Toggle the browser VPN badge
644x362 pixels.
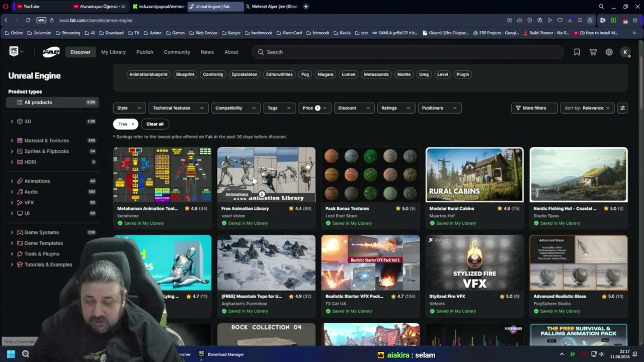(41, 20)
